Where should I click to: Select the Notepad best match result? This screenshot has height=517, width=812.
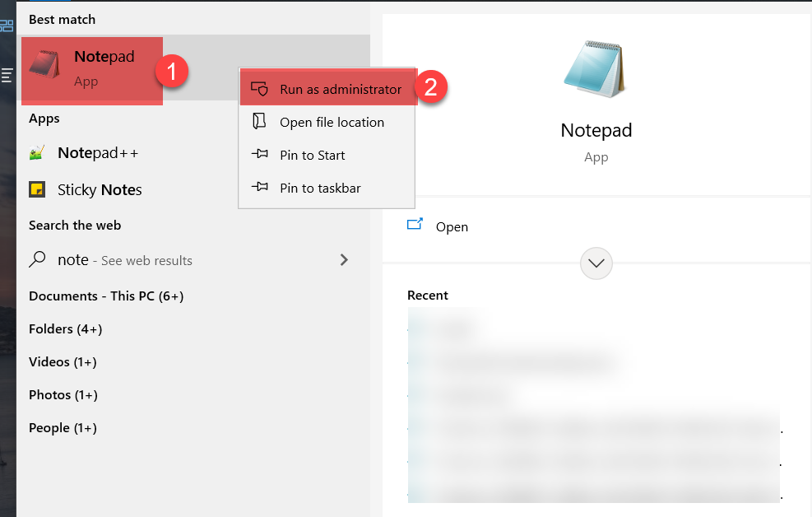pos(193,68)
